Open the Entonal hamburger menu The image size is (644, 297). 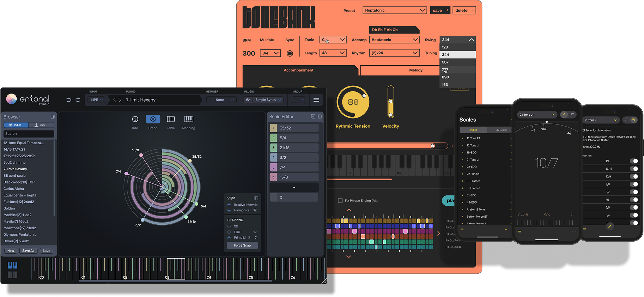point(316,100)
